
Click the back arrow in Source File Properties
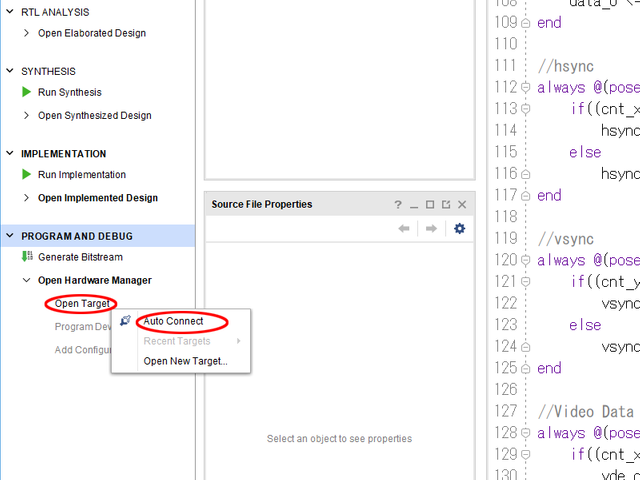(404, 228)
